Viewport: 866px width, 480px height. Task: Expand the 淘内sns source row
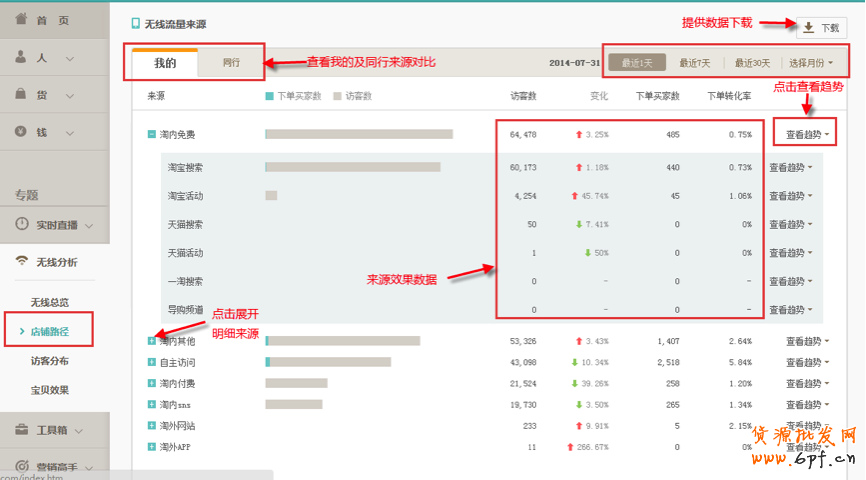tap(151, 404)
